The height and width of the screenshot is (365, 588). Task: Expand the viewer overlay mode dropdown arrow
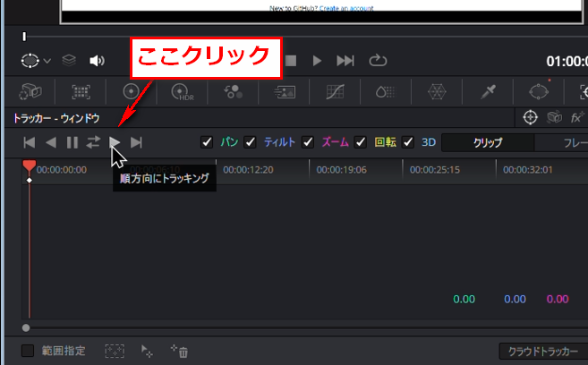[47, 61]
